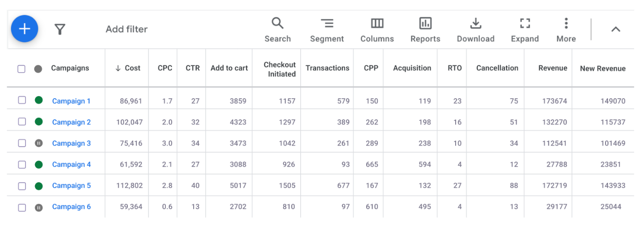Image resolution: width=644 pixels, height=240 pixels.
Task: Open the Segment options
Action: click(327, 30)
